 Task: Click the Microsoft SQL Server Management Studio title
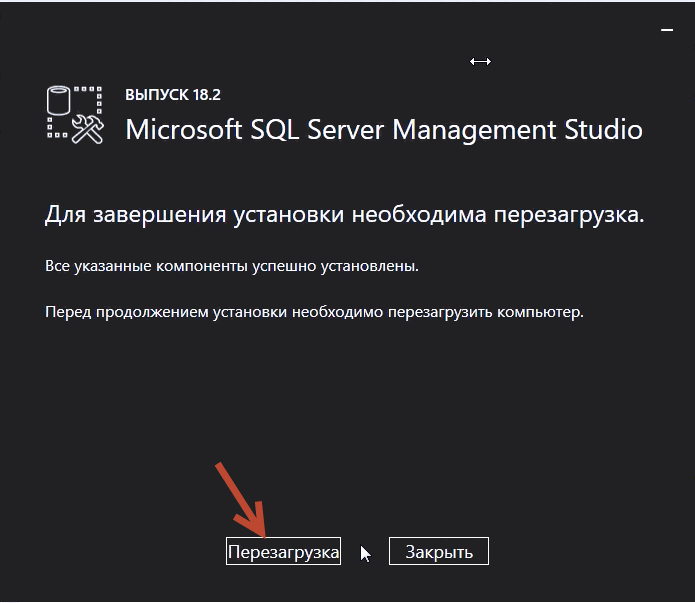coord(384,130)
